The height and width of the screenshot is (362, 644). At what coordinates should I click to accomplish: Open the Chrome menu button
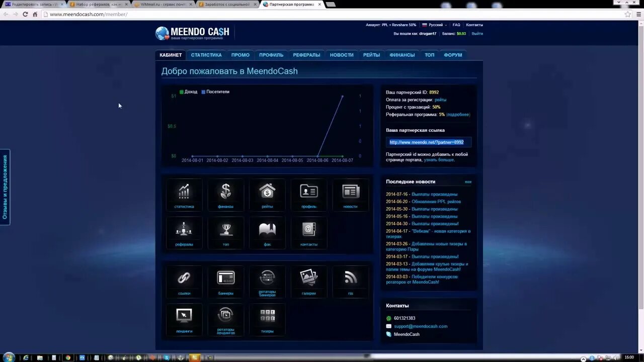tap(637, 14)
